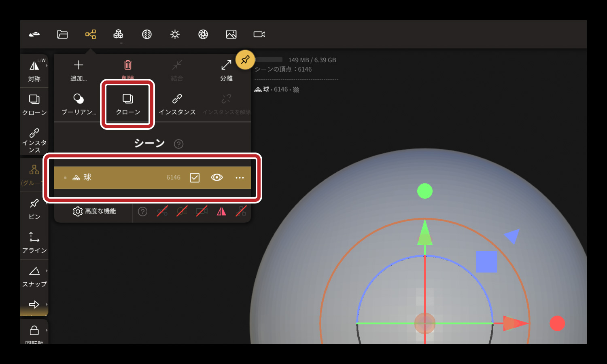The height and width of the screenshot is (364, 607).
Task: Click the 削除 trash icon
Action: tap(128, 68)
